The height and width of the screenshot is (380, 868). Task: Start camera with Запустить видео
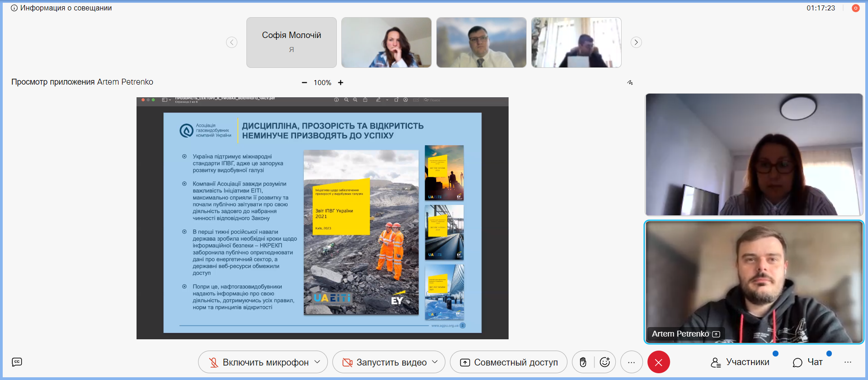tap(384, 362)
